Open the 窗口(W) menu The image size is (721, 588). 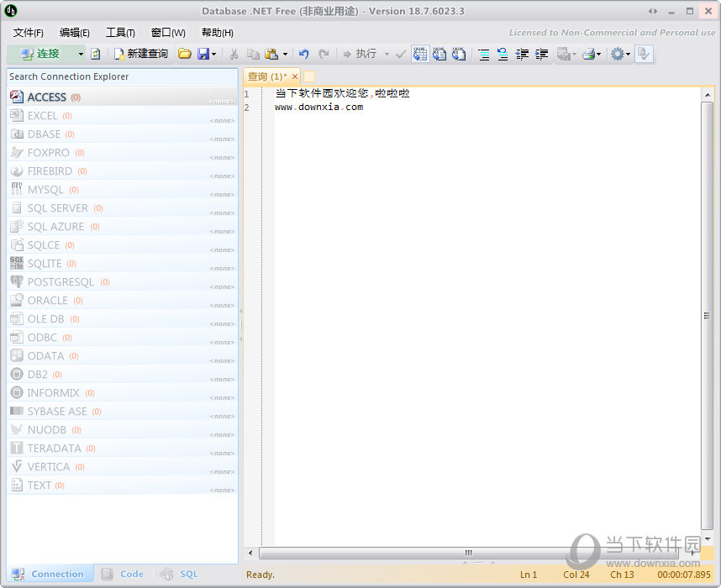168,33
